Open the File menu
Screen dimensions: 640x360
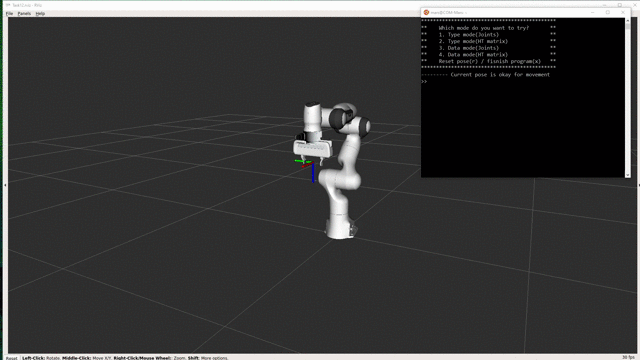[x=9, y=13]
